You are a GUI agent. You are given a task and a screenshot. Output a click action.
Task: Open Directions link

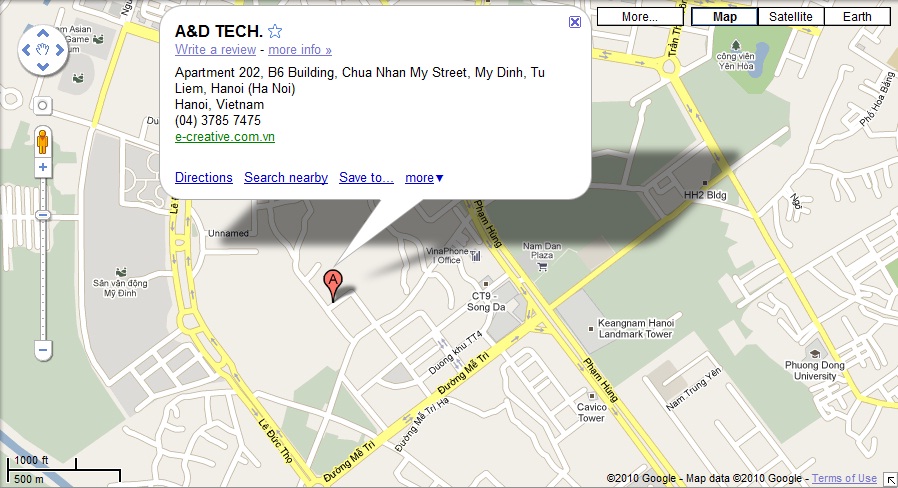point(204,178)
